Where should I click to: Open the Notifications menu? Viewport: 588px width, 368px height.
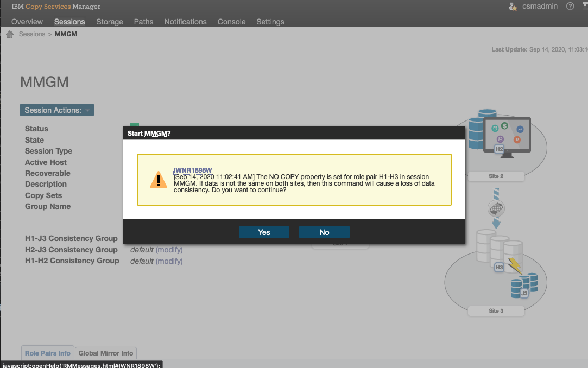pyautogui.click(x=185, y=22)
